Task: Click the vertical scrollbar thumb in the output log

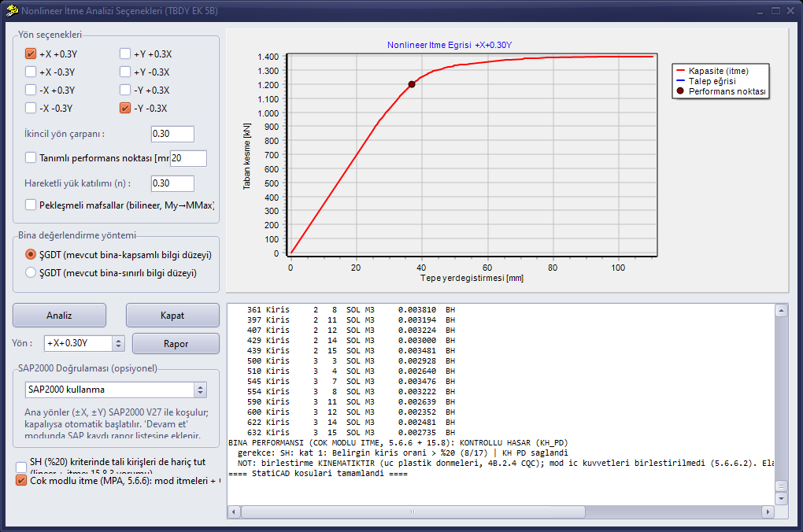Action: pos(781,486)
